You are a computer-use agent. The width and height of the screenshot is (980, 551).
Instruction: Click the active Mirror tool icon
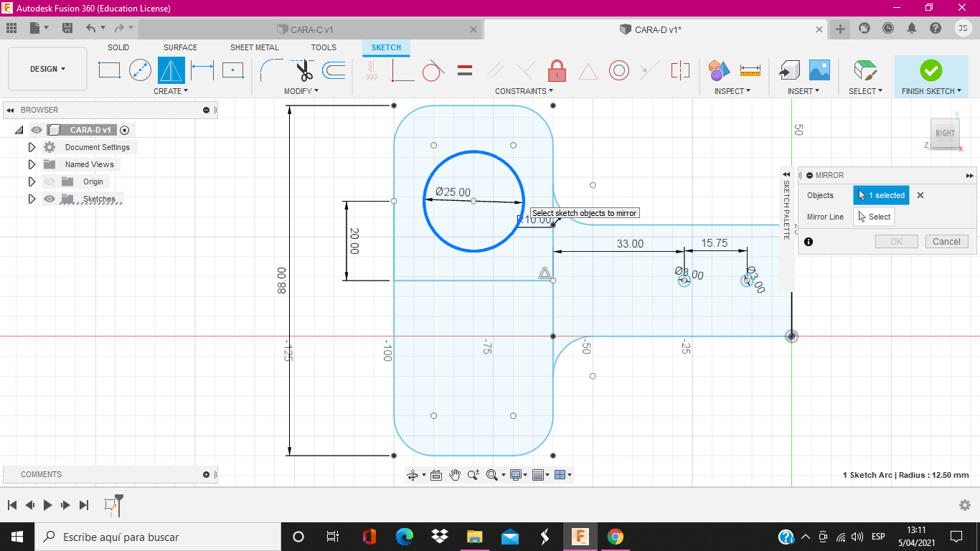coord(171,70)
